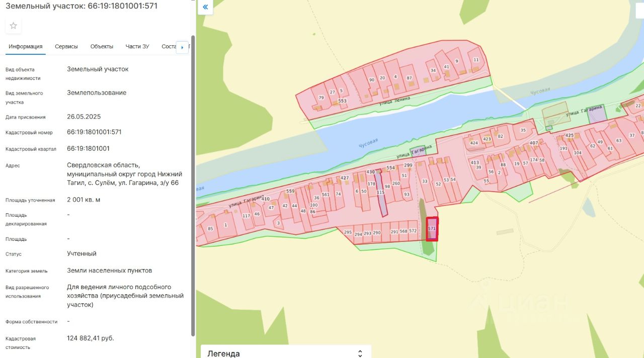
Task: Select parcel 295 on the map
Action: tap(348, 233)
